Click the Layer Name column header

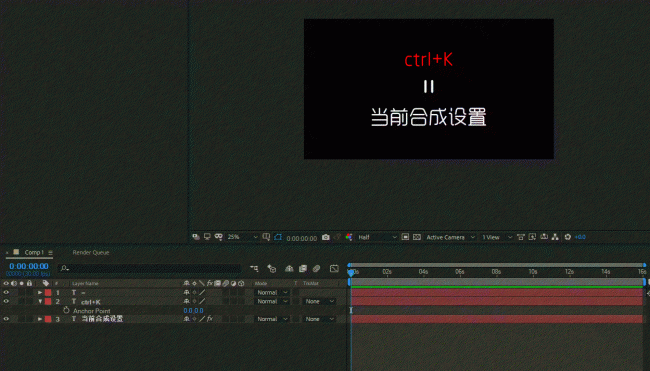[85, 284]
